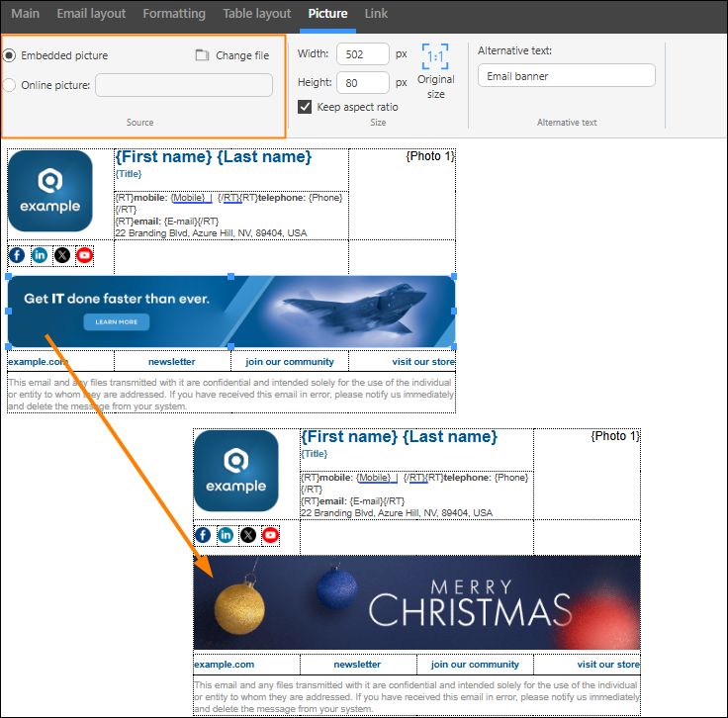Screen dimensions: 728x718
Task: Click the address line in upper signature
Action: [x=211, y=233]
